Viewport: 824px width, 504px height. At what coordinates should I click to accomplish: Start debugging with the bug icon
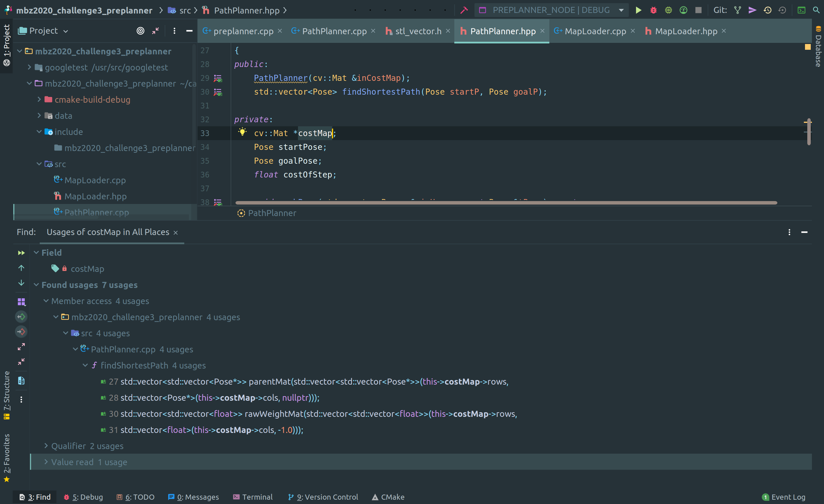(653, 10)
